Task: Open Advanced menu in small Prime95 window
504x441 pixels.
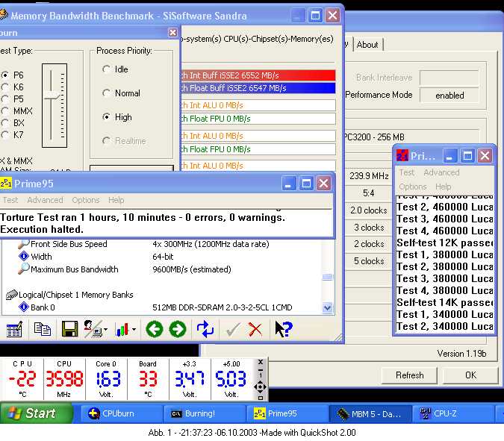Action: (x=441, y=173)
